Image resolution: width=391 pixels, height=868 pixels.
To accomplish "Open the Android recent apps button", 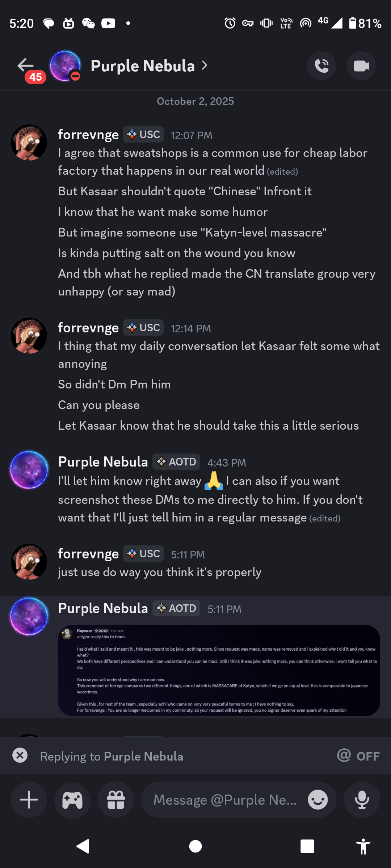I will 307,846.
